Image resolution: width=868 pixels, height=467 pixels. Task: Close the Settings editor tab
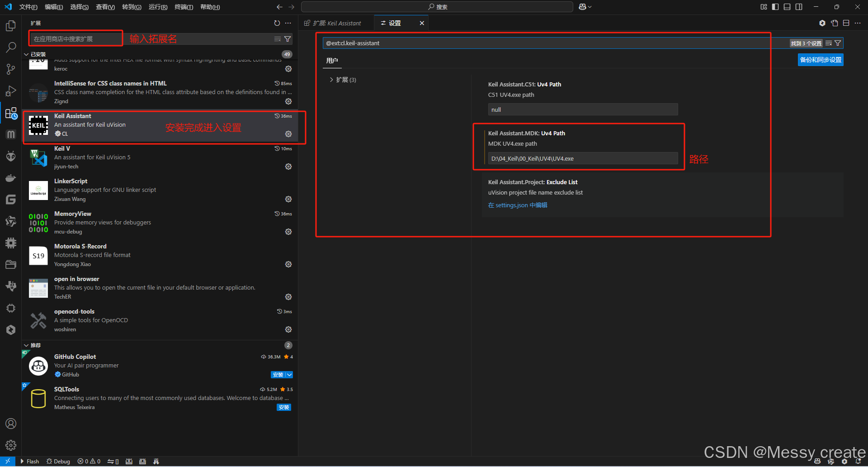(x=422, y=23)
